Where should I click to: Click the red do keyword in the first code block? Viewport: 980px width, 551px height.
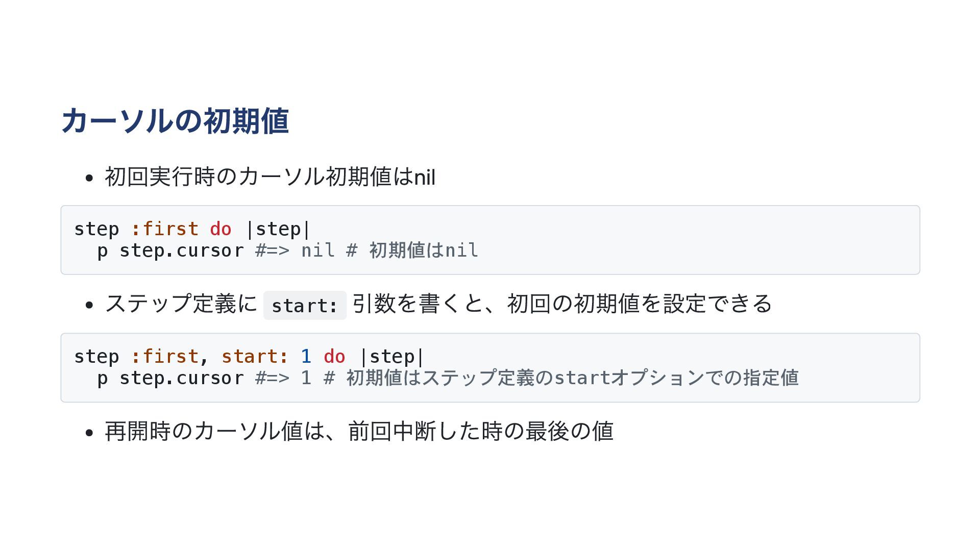[x=220, y=229]
